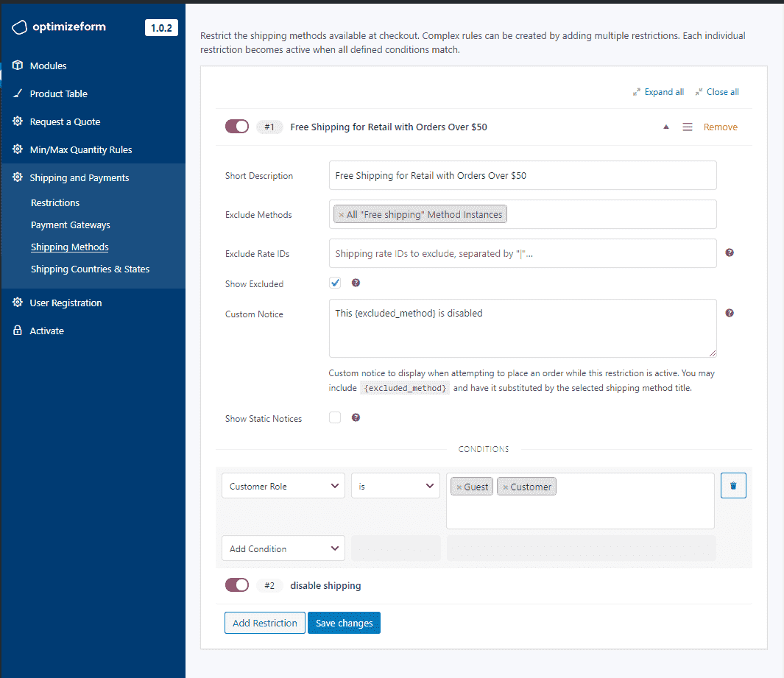This screenshot has height=678, width=784.
Task: Click the #1 restriction number badge
Action: click(x=269, y=127)
